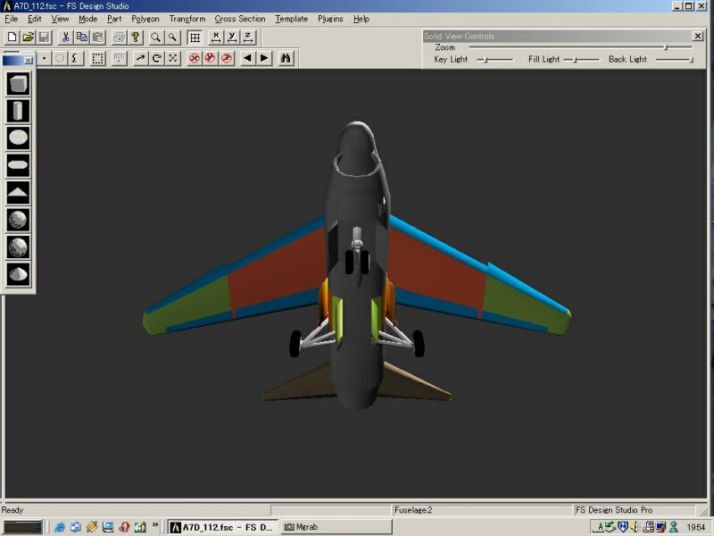Click the Save disk icon
This screenshot has width=714, height=536.
pyautogui.click(x=44, y=37)
